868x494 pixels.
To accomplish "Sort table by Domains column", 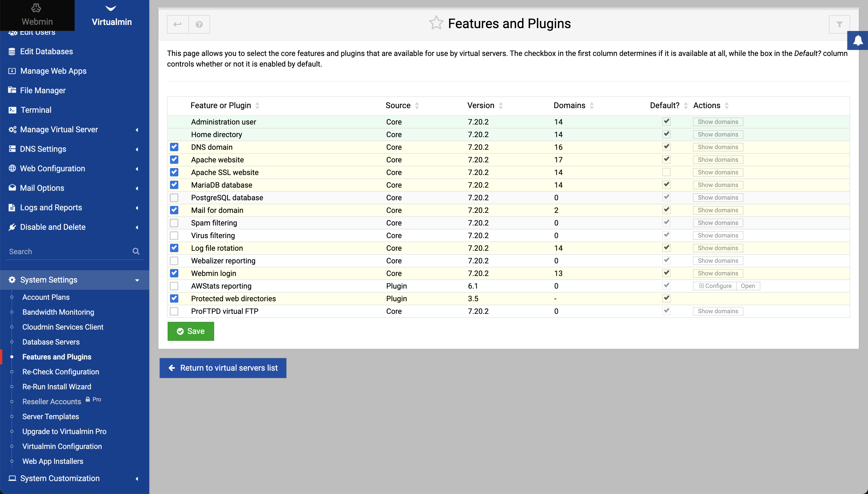I will (x=569, y=106).
